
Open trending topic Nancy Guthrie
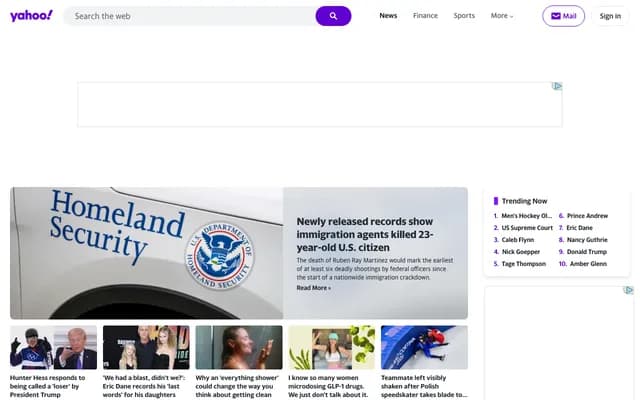click(587, 240)
